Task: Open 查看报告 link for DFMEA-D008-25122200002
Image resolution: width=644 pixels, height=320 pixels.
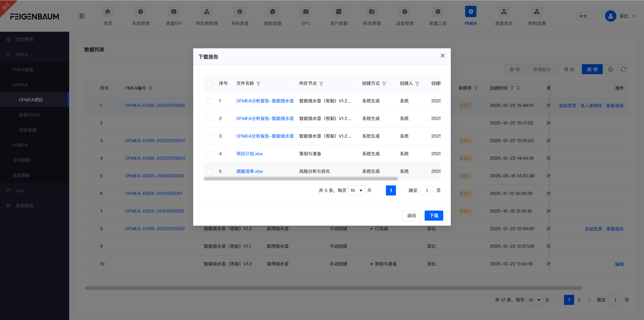Action: click(614, 229)
